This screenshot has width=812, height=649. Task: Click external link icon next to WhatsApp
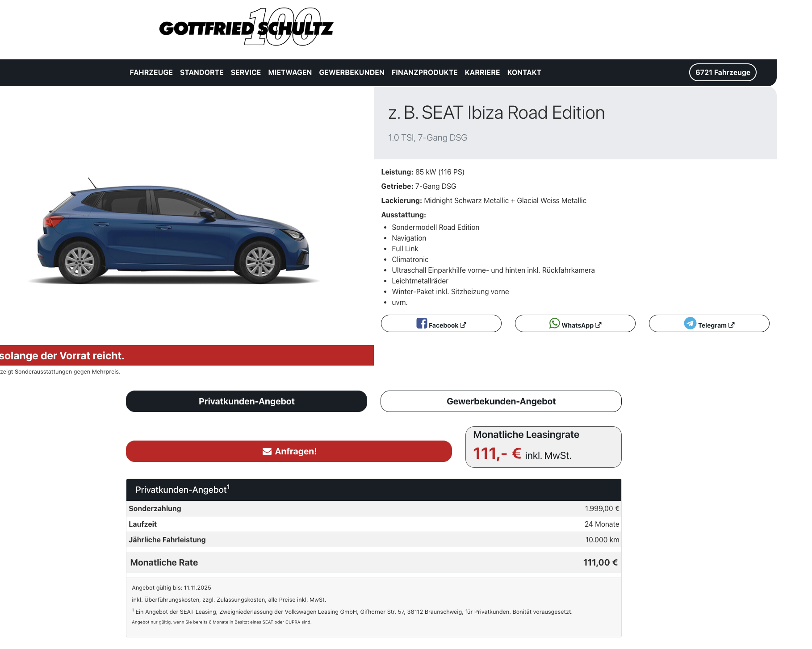coord(599,325)
